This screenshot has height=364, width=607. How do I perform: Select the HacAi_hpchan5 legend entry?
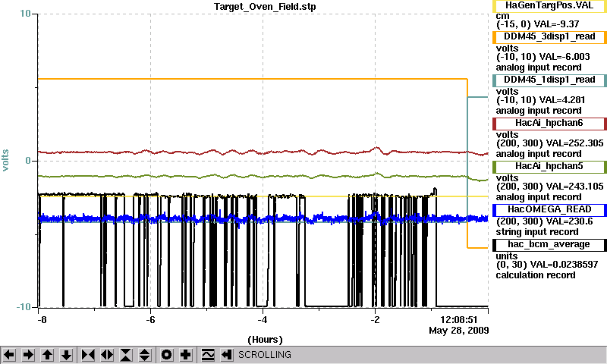[549, 167]
